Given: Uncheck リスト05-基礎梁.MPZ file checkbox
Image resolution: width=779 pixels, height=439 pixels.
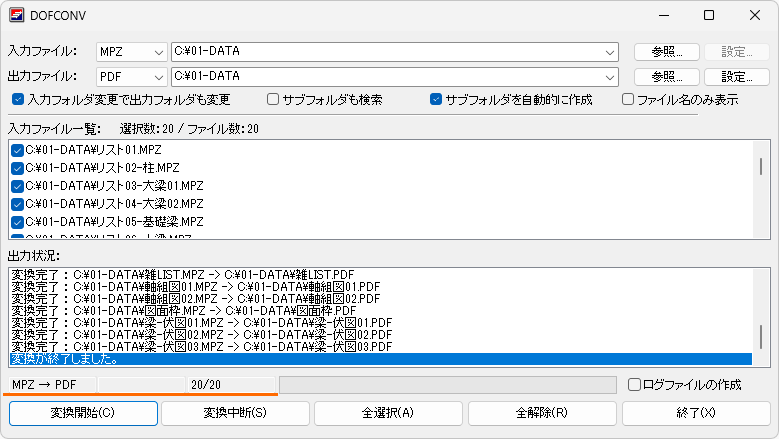Looking at the screenshot, I should pyautogui.click(x=17, y=222).
